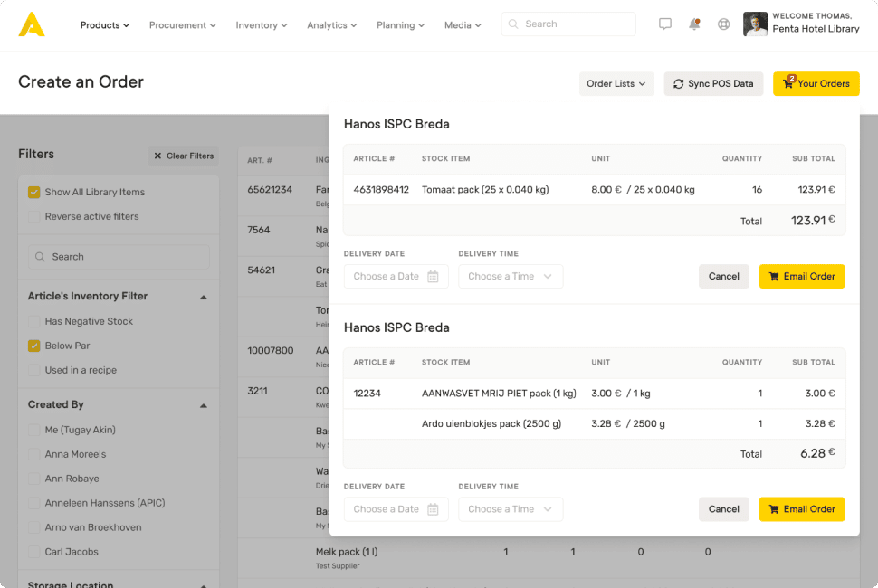Check Carl Jacobs creator filter
The image size is (878, 588).
pyautogui.click(x=33, y=552)
